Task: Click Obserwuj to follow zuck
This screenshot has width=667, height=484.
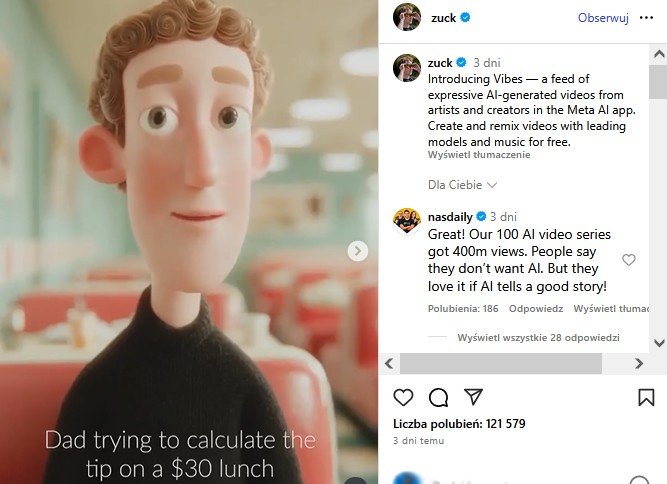Action: pos(603,17)
